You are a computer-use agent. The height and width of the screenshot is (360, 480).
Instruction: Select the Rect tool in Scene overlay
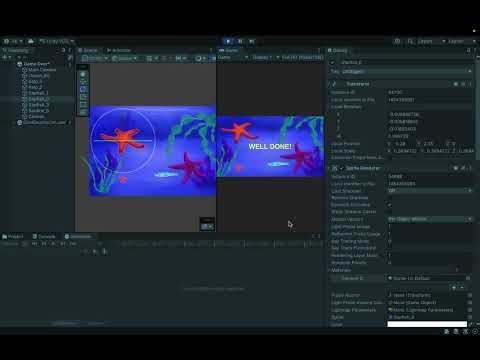[x=83, y=104]
